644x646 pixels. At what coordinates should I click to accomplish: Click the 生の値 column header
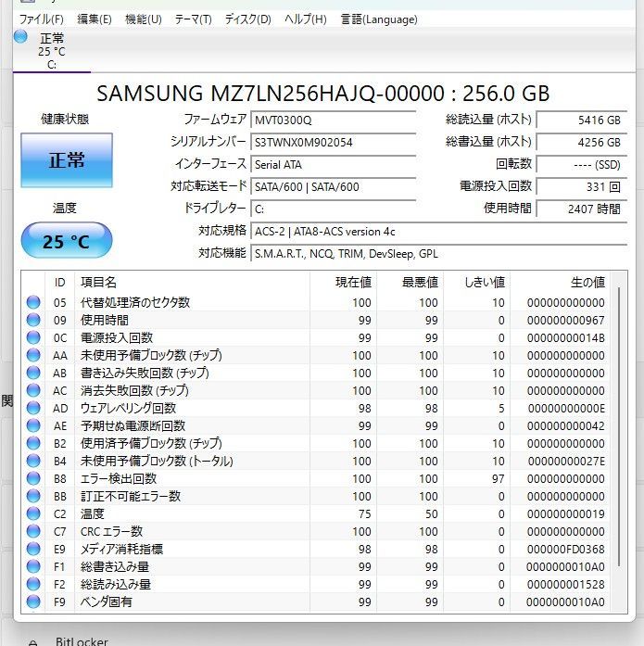coord(560,282)
